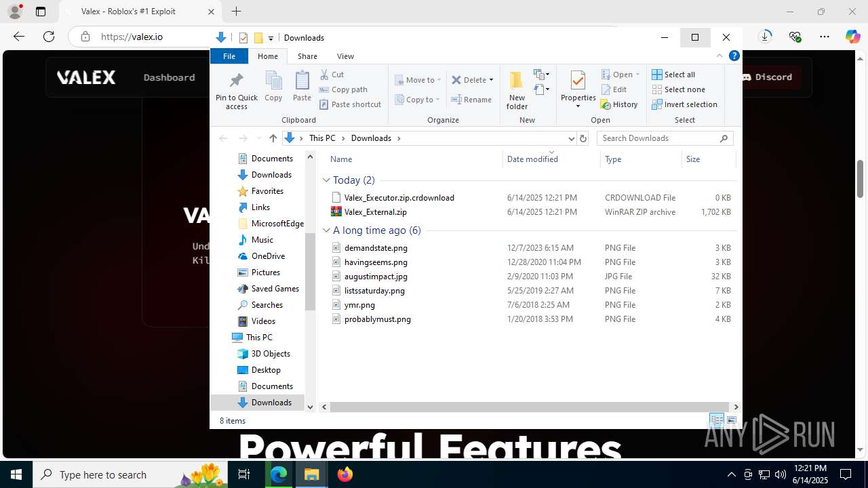Open the notification center
Image resolution: width=868 pixels, height=488 pixels.
pyautogui.click(x=846, y=474)
